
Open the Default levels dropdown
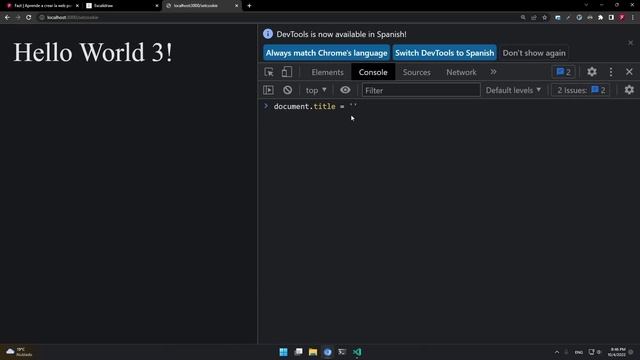513,90
